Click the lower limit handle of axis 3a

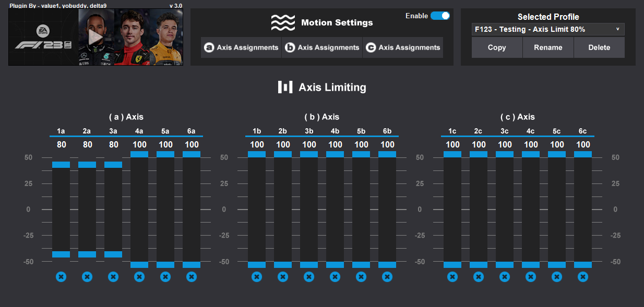[x=113, y=254]
